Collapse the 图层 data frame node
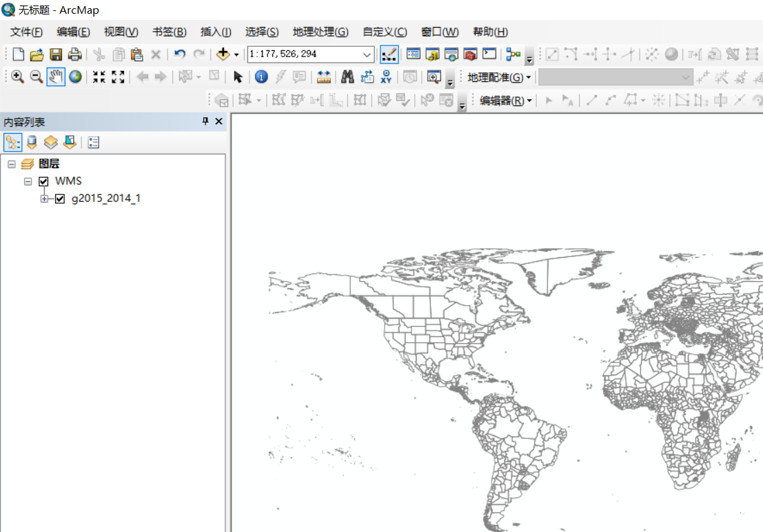 11,164
